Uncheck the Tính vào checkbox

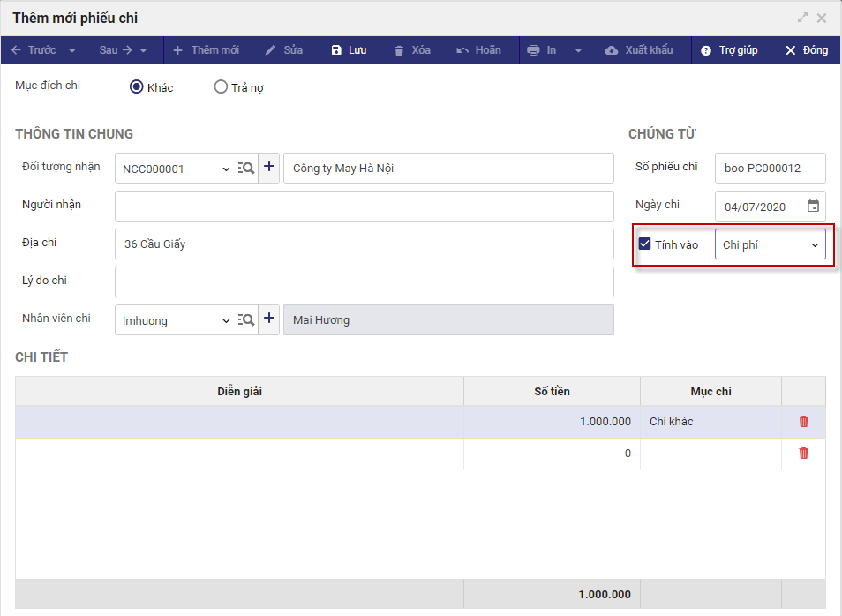pyautogui.click(x=644, y=244)
